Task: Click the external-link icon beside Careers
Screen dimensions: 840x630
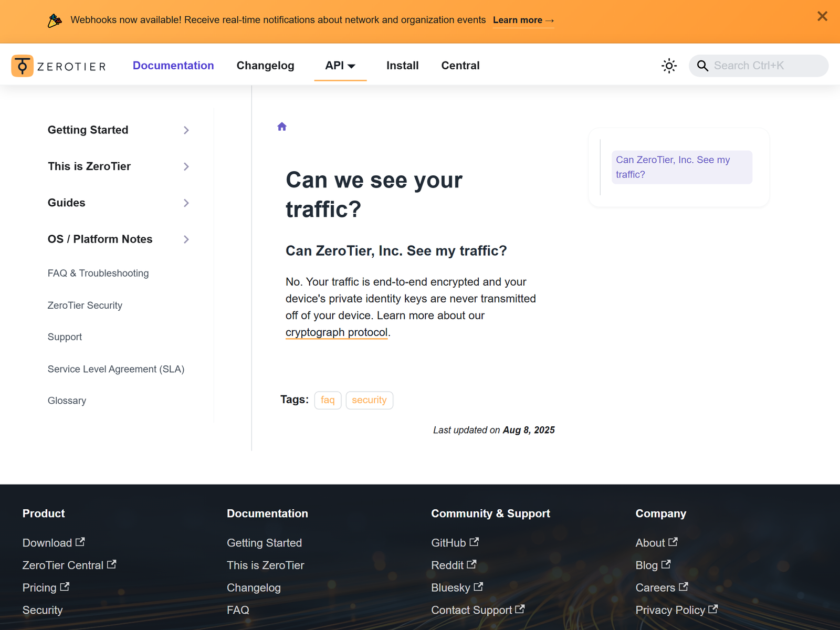Action: tap(684, 587)
